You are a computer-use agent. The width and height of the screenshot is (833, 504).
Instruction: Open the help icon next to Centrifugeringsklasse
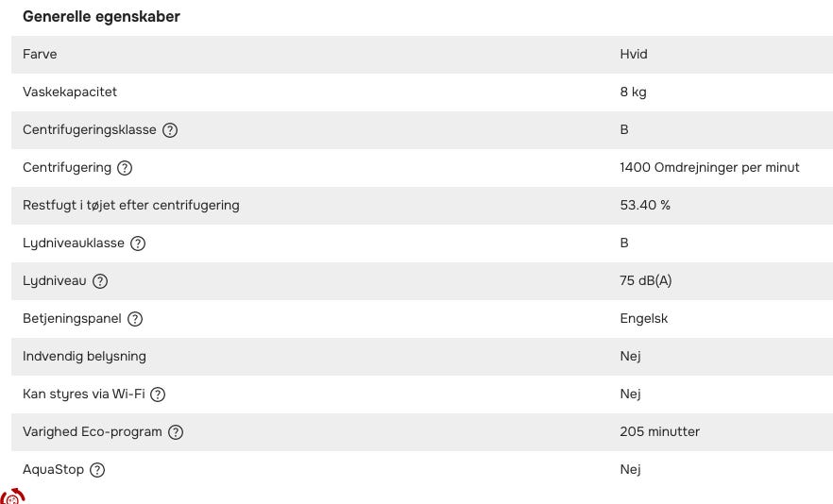click(x=170, y=130)
